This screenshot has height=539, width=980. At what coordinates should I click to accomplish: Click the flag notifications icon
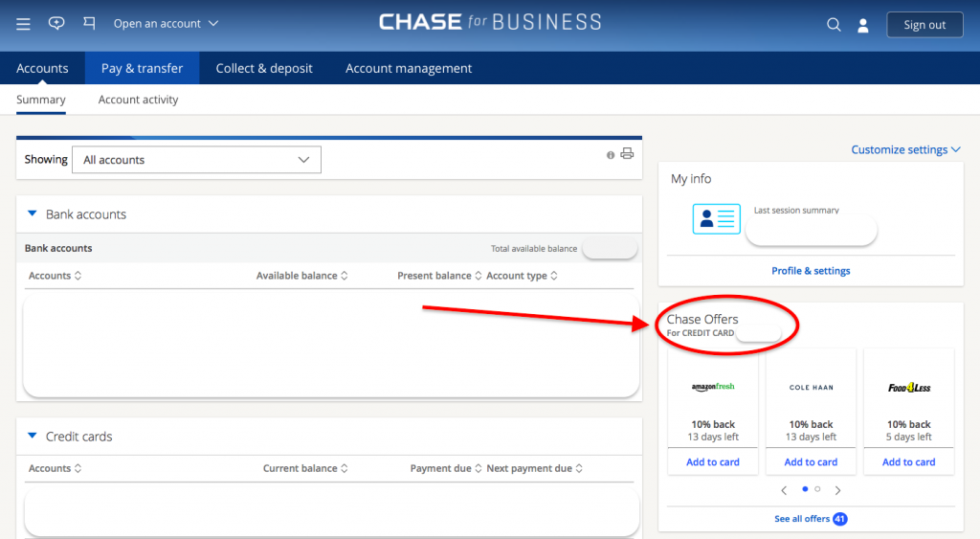pyautogui.click(x=89, y=24)
